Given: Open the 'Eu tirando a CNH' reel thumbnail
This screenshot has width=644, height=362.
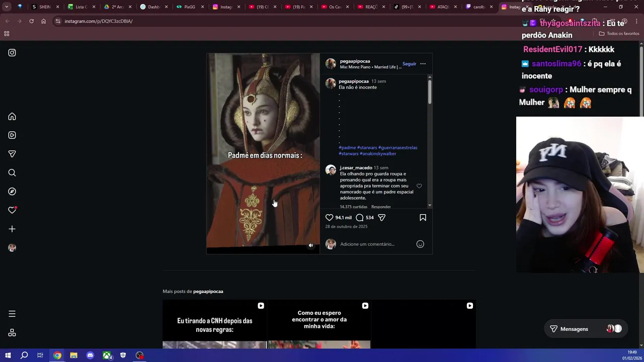Looking at the screenshot, I should coord(214,324).
